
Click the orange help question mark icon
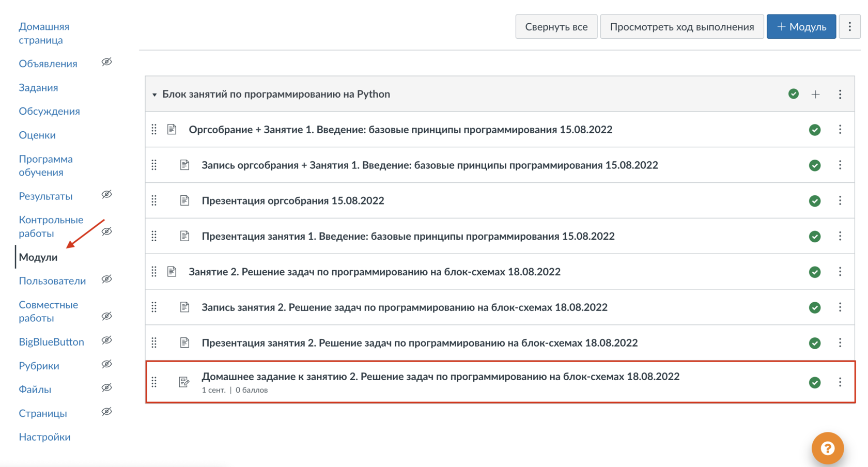[x=827, y=448]
